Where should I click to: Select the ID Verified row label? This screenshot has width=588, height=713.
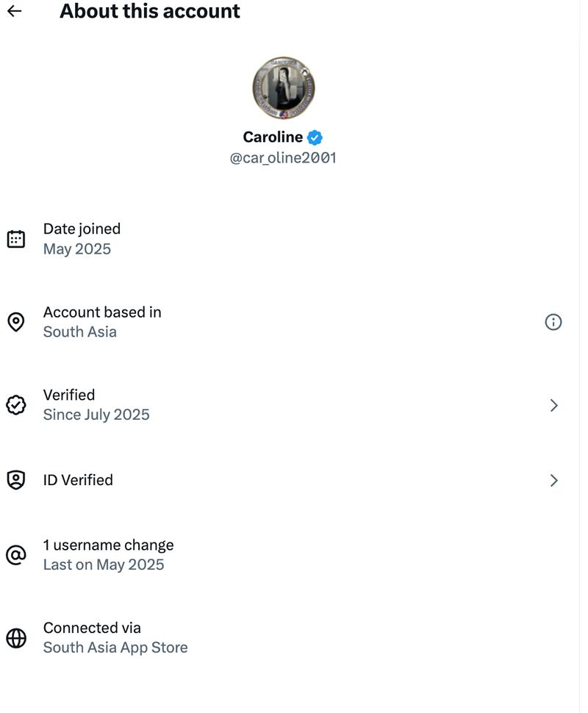78,480
